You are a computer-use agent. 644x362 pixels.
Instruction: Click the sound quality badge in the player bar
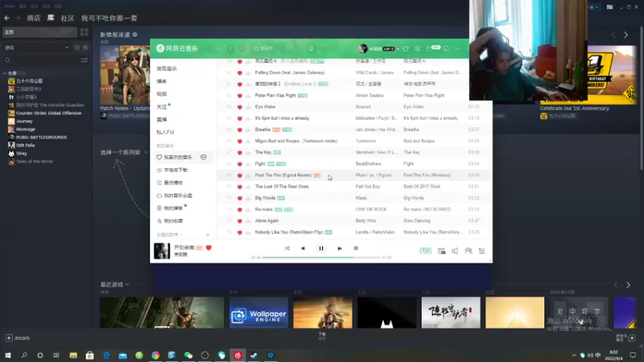[426, 251]
